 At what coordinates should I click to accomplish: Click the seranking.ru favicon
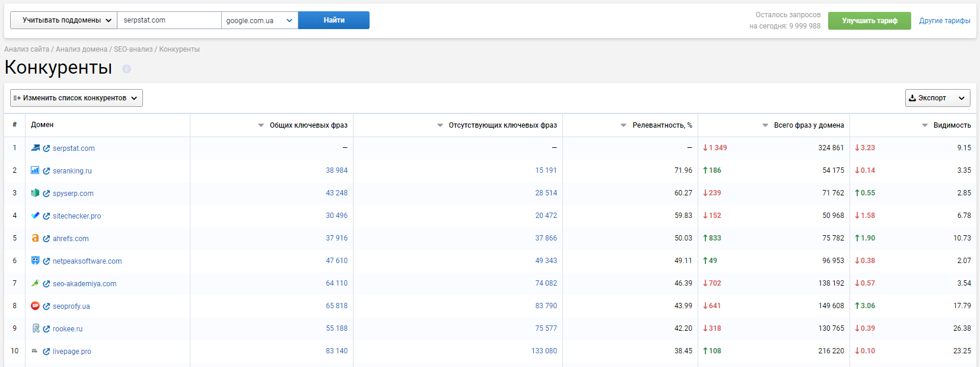(35, 170)
